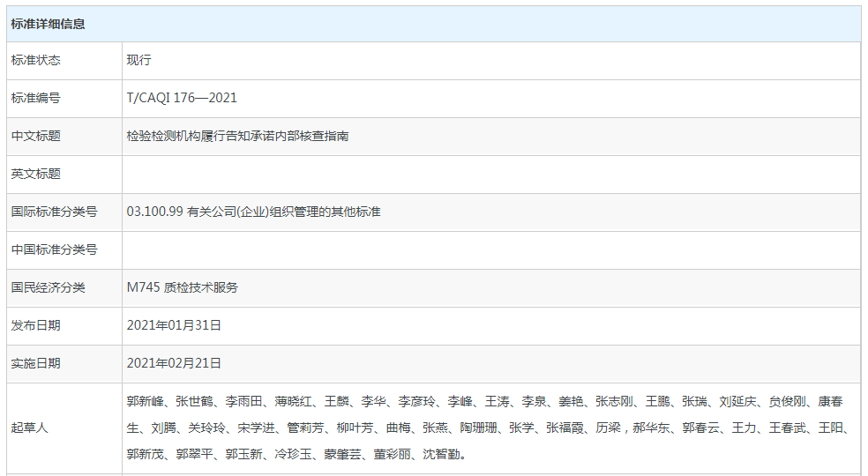
Task: Select the 发布日期 label cell
Action: (x=64, y=325)
